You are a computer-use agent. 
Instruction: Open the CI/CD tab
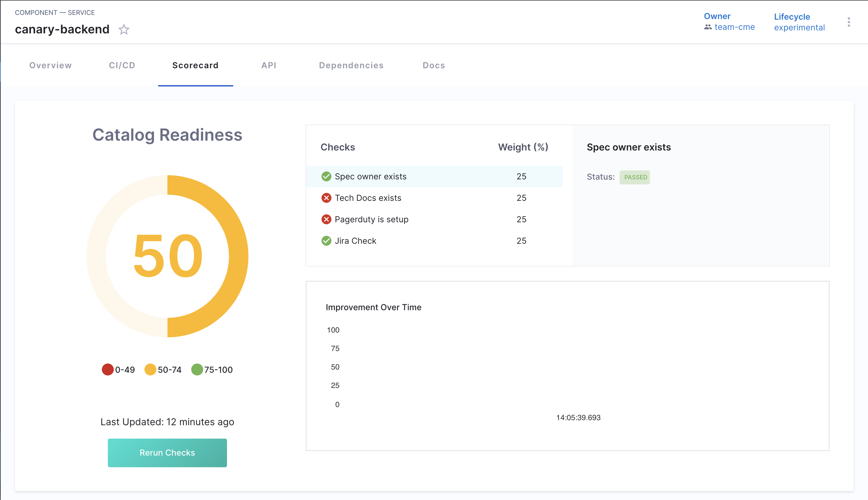coord(122,65)
